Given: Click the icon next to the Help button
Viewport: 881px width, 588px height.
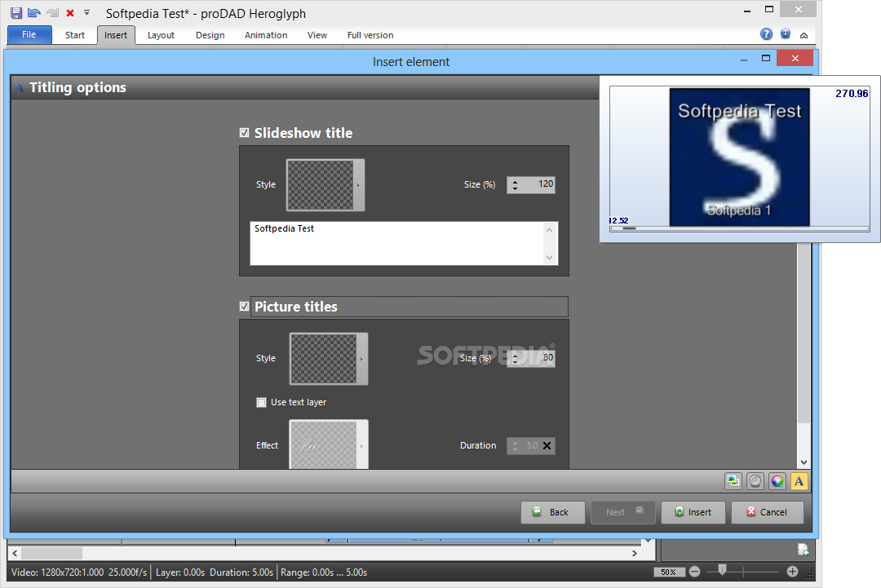Looking at the screenshot, I should (786, 33).
